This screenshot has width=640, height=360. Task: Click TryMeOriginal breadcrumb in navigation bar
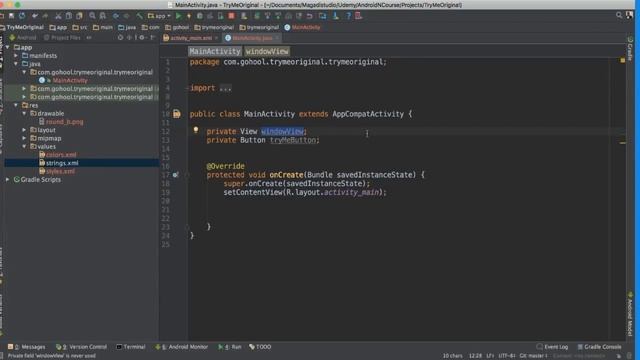point(25,27)
